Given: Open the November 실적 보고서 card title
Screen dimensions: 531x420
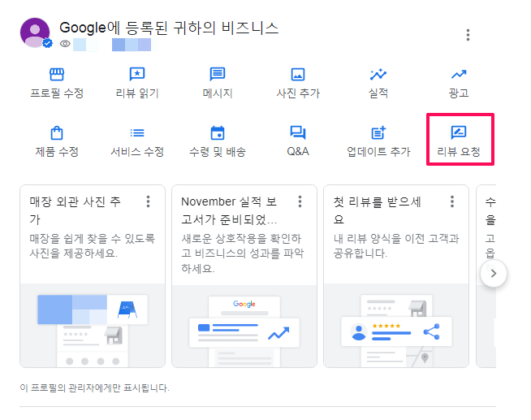Looking at the screenshot, I should point(229,210).
